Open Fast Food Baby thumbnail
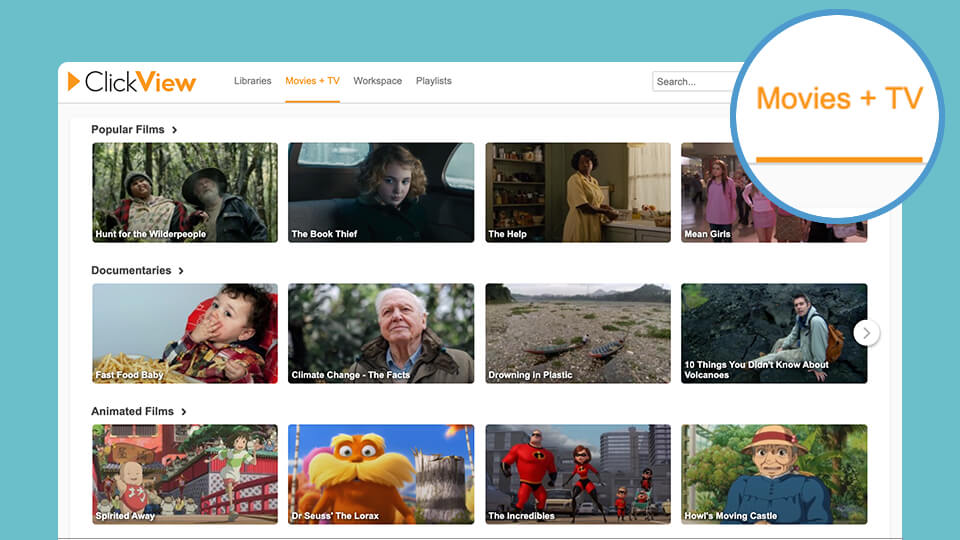This screenshot has width=960, height=540. 185,333
